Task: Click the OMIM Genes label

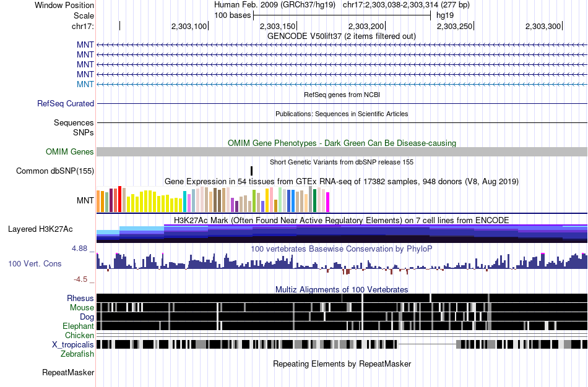Action: pyautogui.click(x=70, y=151)
